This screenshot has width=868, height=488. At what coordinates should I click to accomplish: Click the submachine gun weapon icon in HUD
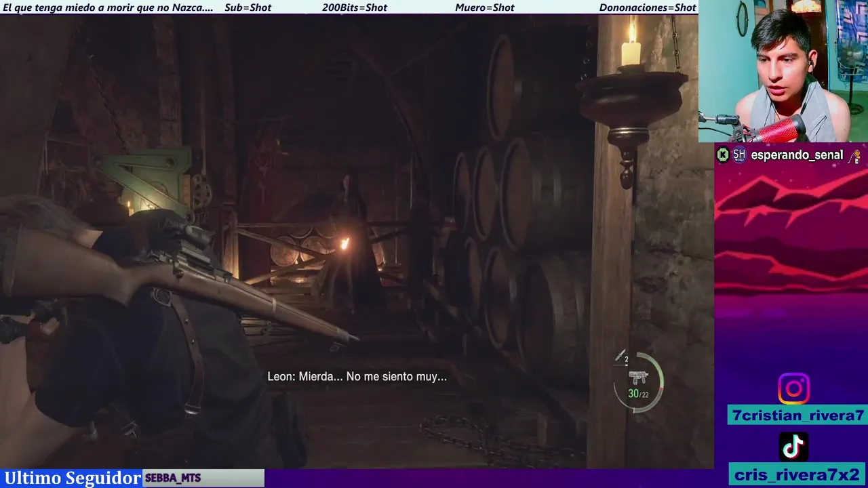click(638, 377)
